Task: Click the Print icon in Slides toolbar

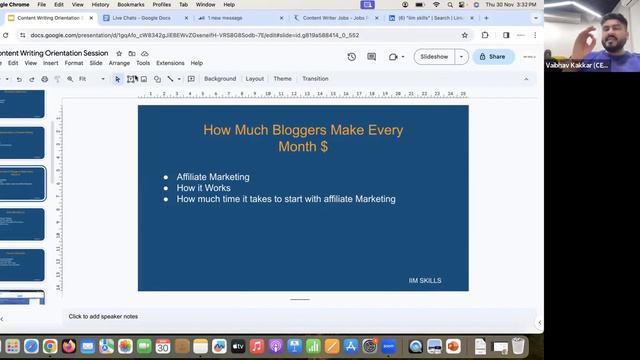Action: click(44, 79)
